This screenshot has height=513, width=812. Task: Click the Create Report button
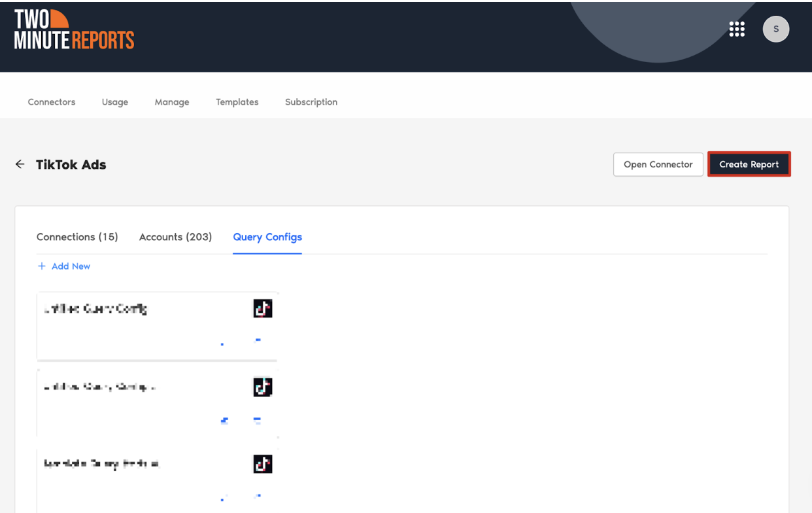coord(749,164)
